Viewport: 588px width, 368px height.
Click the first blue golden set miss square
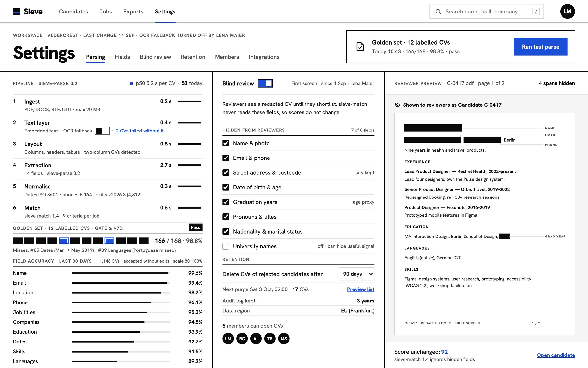pyautogui.click(x=64, y=241)
